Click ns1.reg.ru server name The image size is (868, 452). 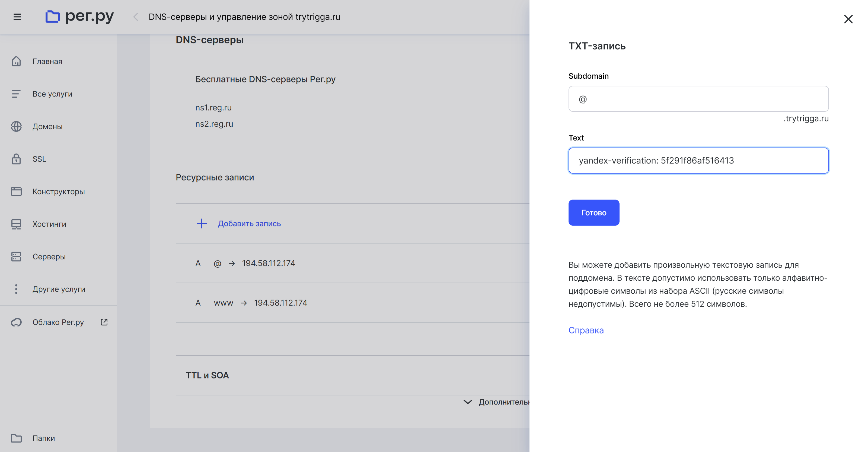coord(213,107)
